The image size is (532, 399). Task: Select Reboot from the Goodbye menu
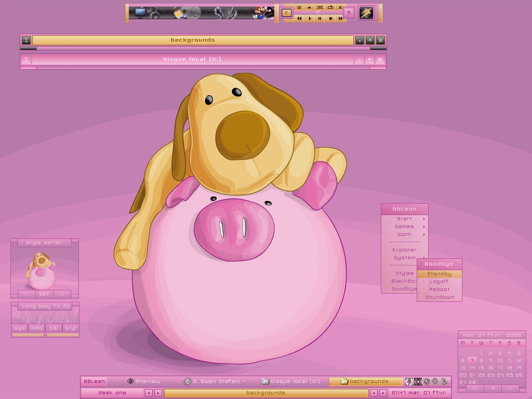[439, 289]
